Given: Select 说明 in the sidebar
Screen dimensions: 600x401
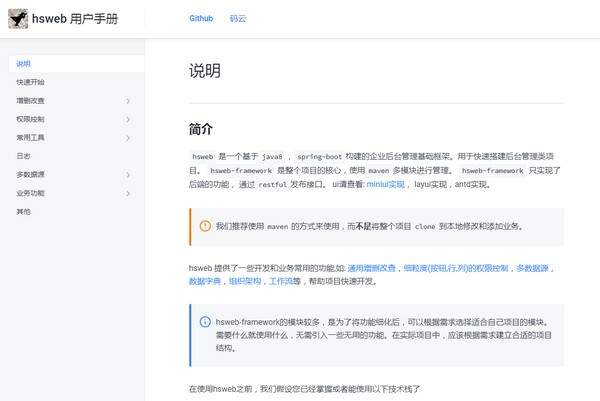Looking at the screenshot, I should [24, 64].
